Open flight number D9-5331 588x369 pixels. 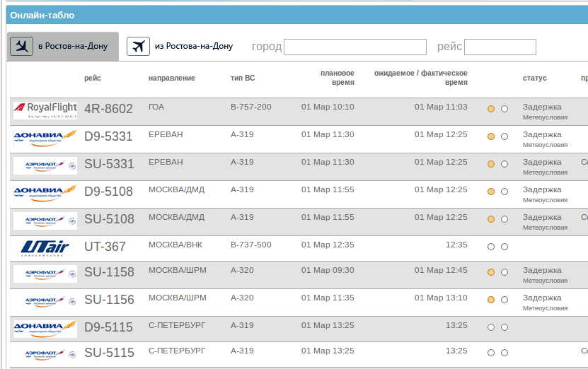click(108, 136)
